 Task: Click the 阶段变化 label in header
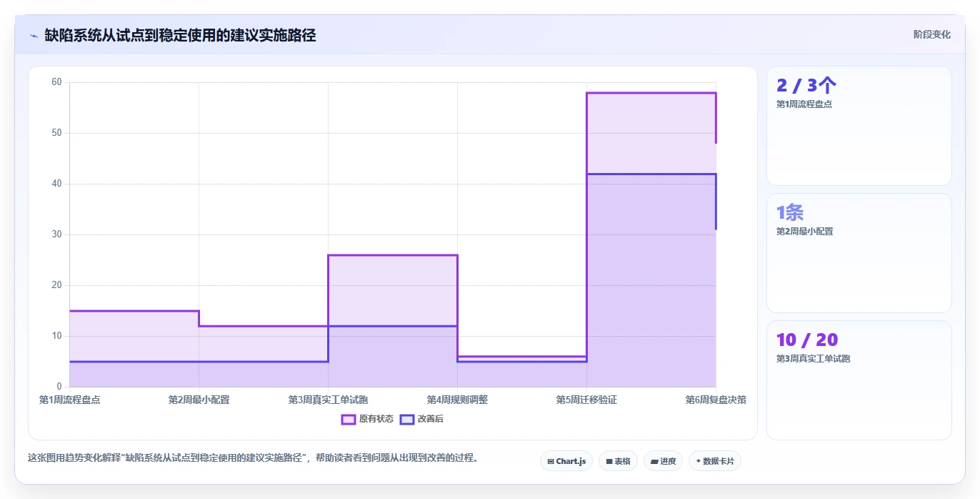pyautogui.click(x=932, y=34)
